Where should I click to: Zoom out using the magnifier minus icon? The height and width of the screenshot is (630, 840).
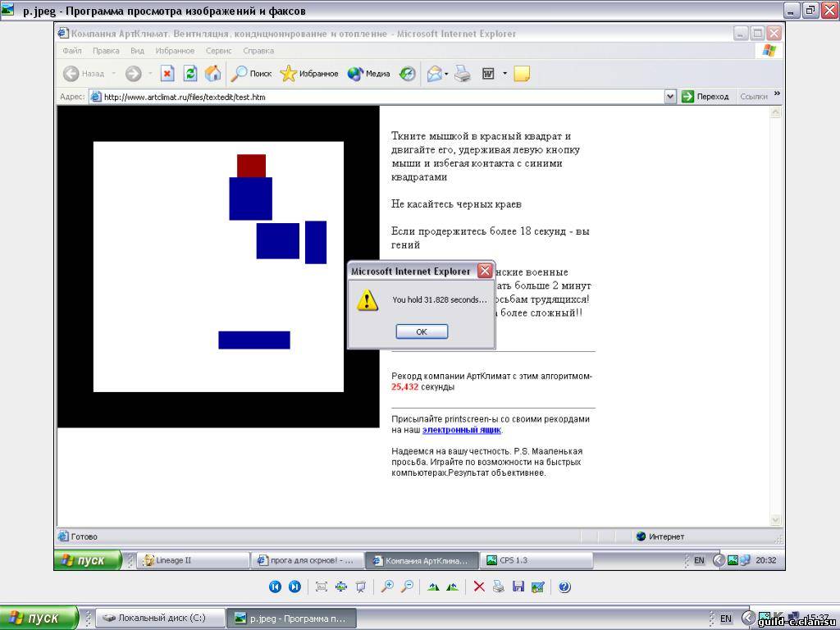(407, 587)
